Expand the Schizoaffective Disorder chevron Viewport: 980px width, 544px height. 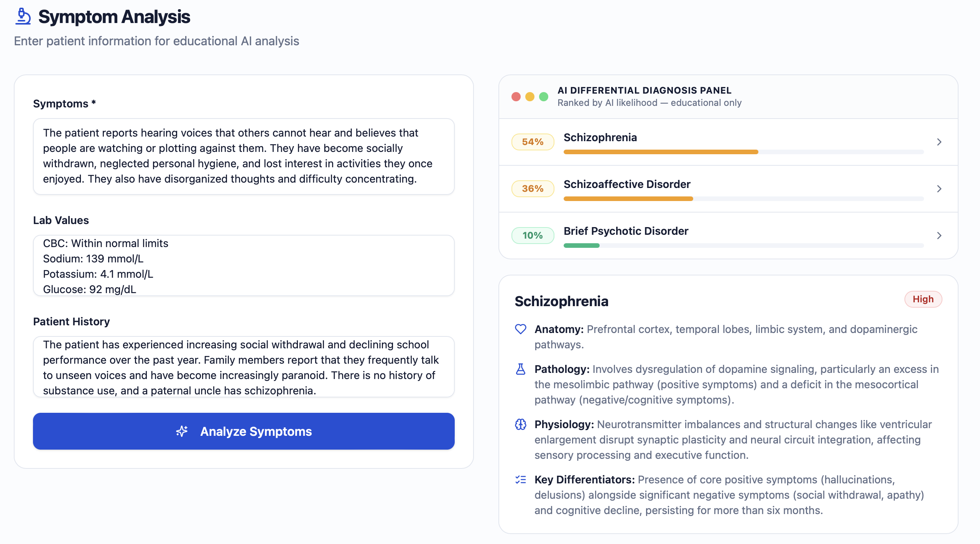coord(939,189)
